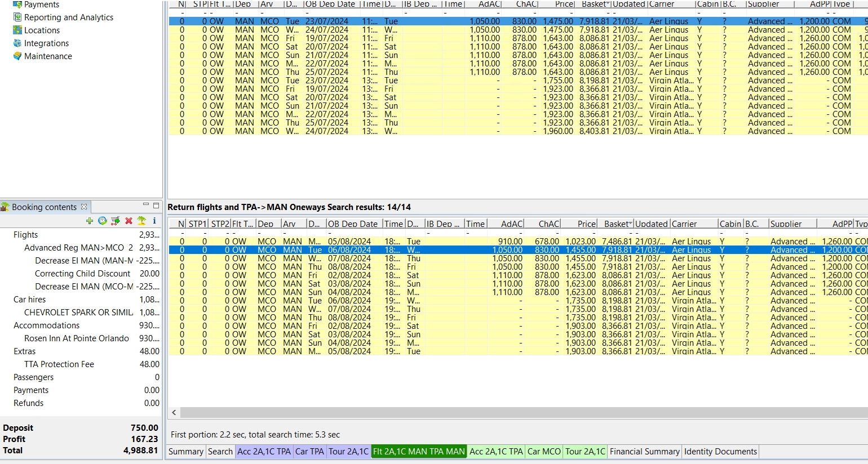Click the green plus add icon
868x464 pixels.
(90, 221)
